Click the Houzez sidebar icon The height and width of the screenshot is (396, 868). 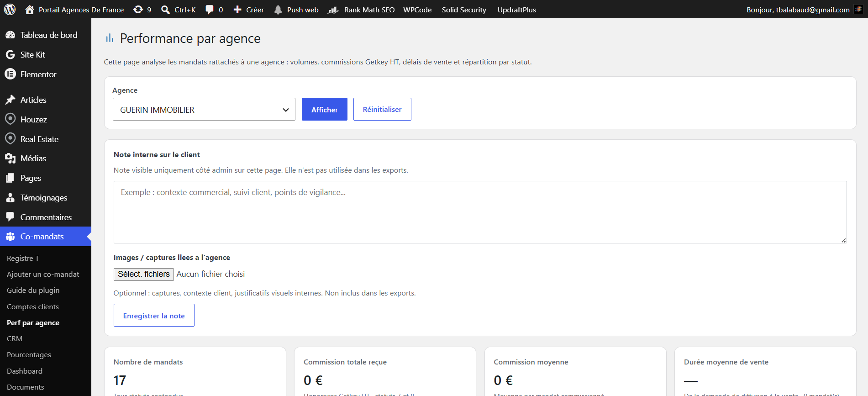click(10, 119)
